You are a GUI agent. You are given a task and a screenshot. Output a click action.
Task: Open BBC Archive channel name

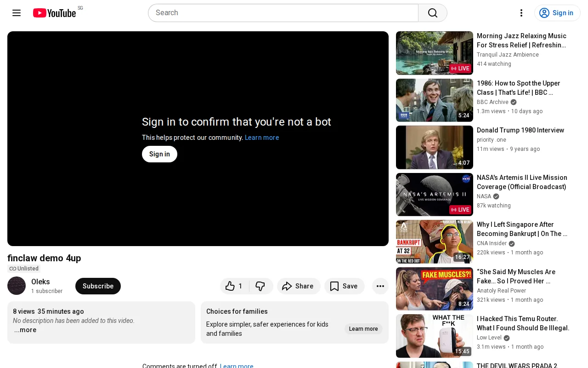tap(492, 102)
